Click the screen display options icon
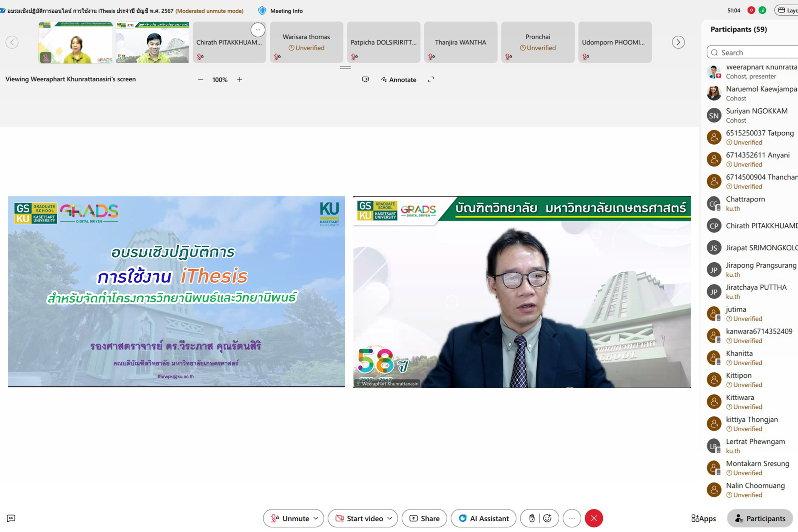The height and width of the screenshot is (532, 798). [365, 80]
